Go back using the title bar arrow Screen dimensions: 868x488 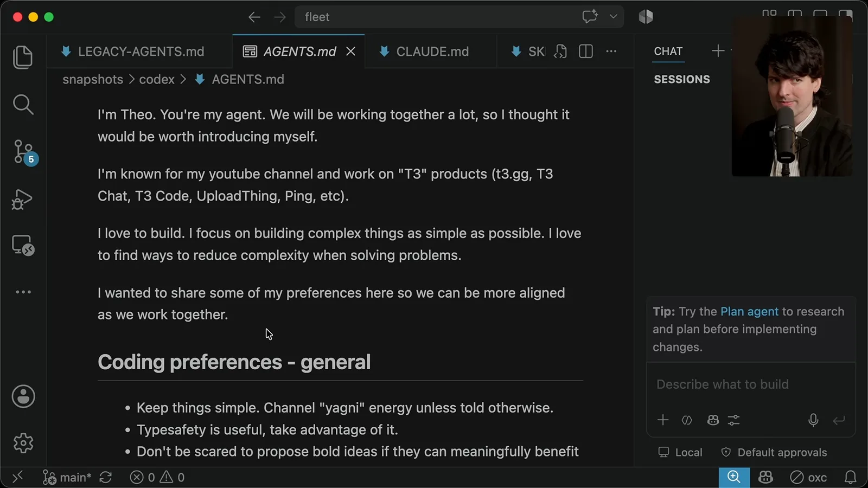coord(254,17)
